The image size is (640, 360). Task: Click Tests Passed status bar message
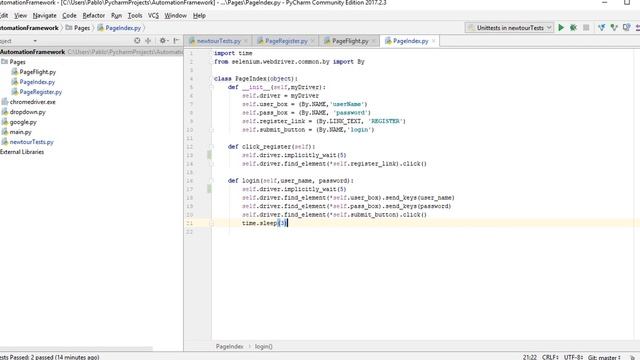pos(49,357)
